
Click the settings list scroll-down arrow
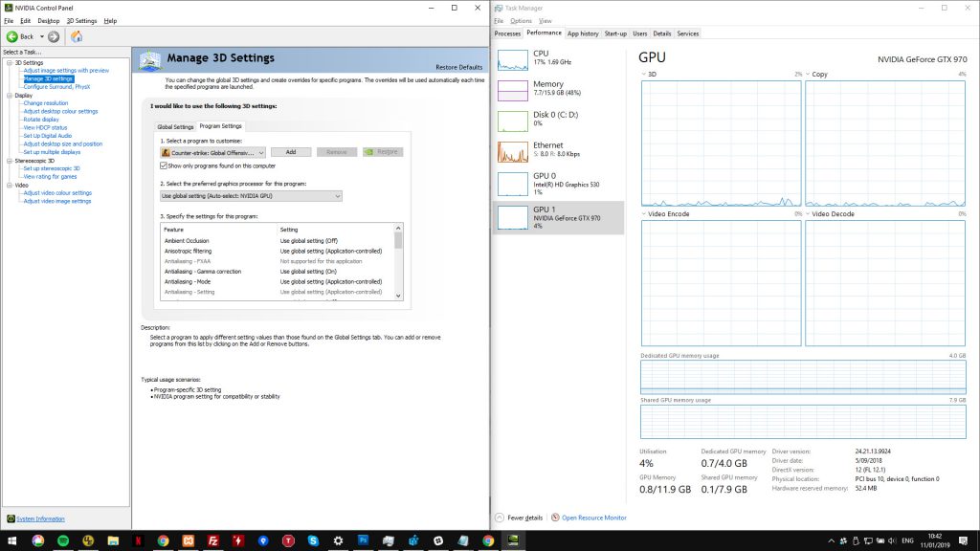(399, 297)
